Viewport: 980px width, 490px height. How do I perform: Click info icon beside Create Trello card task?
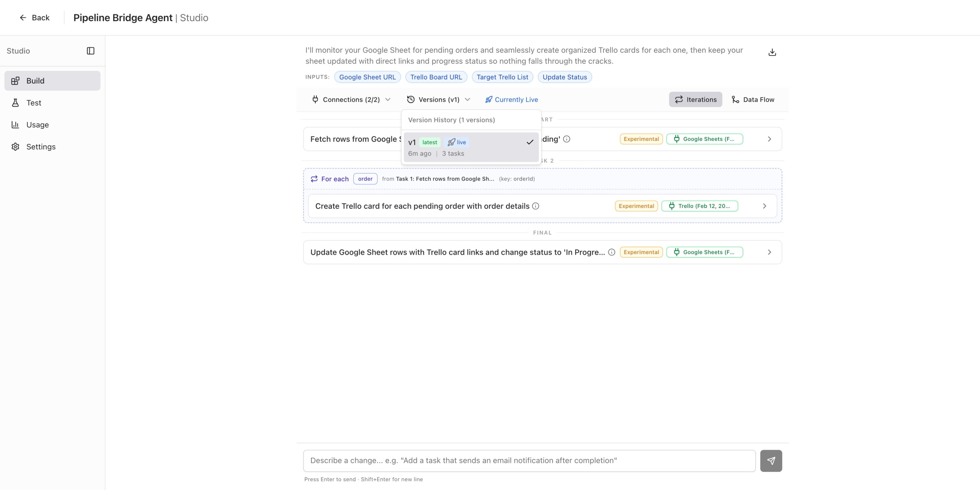click(x=535, y=206)
